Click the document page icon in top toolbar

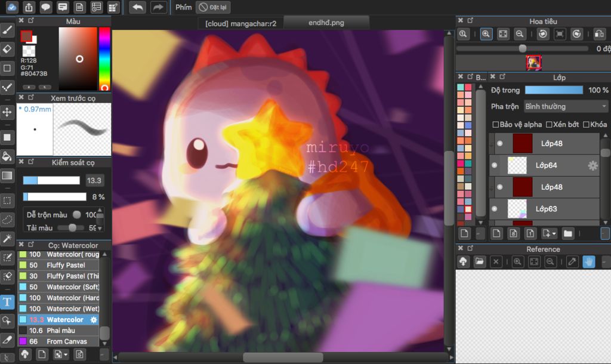(79, 7)
